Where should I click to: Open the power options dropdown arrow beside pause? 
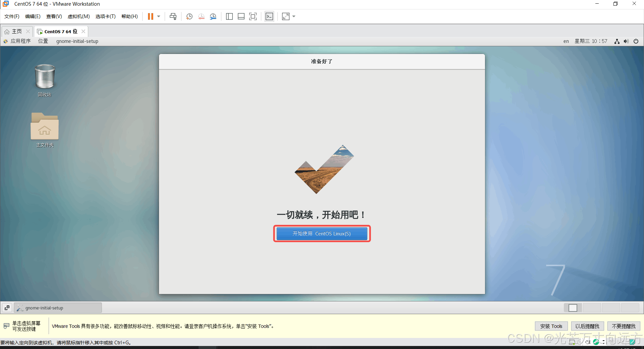pos(159,16)
